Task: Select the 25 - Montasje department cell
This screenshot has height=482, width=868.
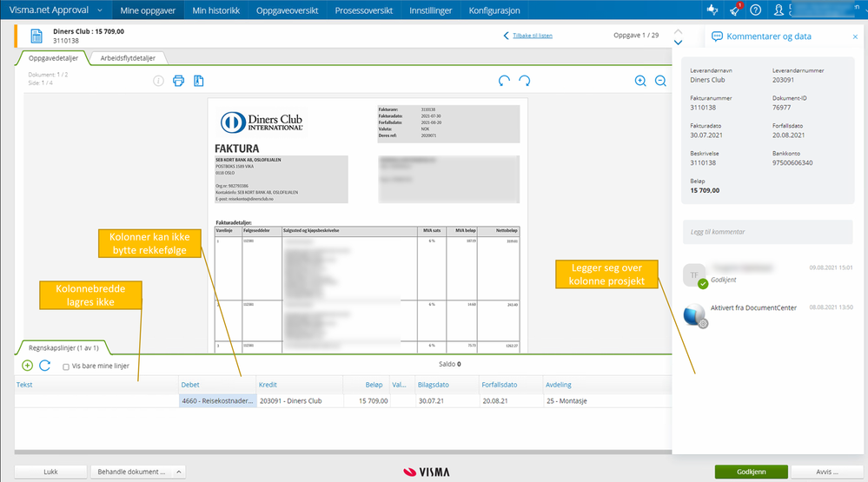Action: (x=607, y=400)
